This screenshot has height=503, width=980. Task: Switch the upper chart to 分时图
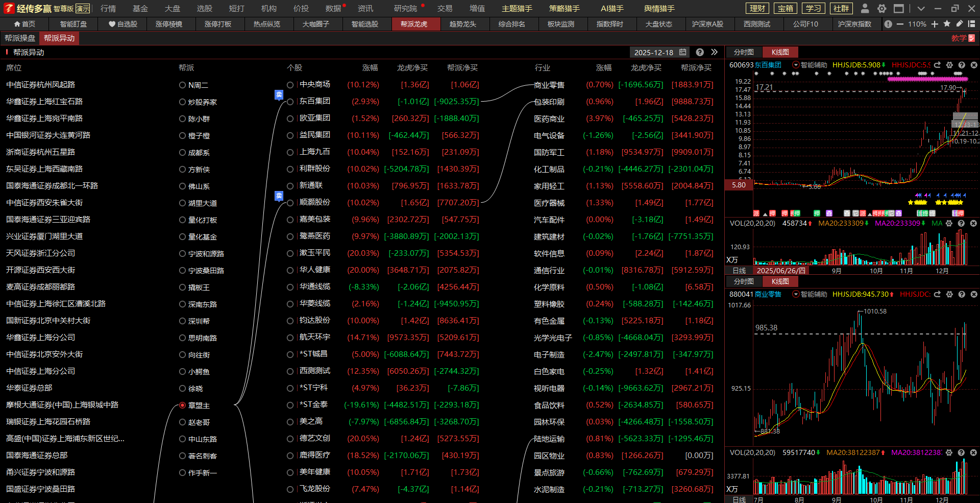743,52
